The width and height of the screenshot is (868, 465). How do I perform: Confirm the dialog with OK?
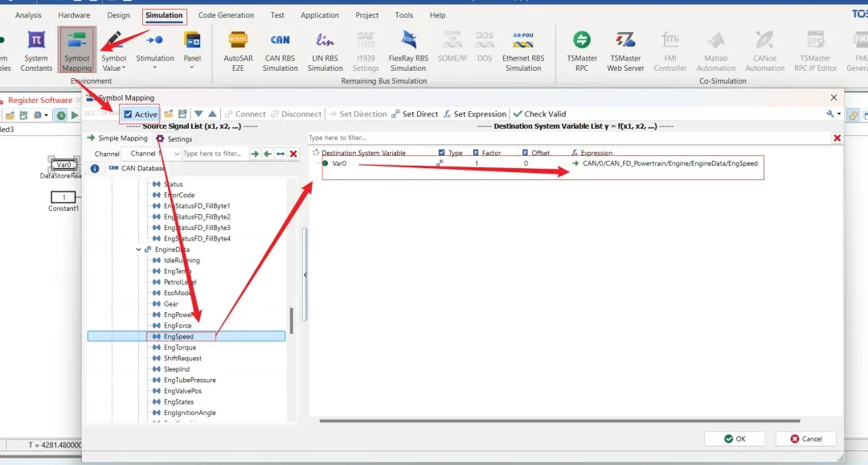tap(734, 438)
